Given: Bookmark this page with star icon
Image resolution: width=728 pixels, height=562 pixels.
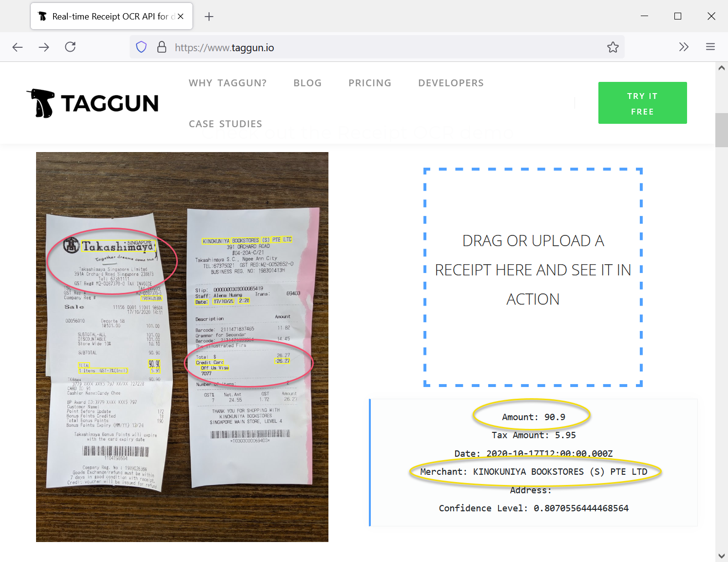Looking at the screenshot, I should [613, 47].
